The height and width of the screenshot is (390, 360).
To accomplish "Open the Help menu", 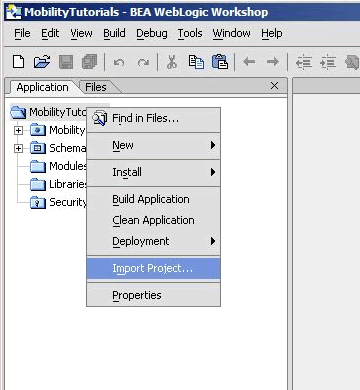I will tap(272, 33).
